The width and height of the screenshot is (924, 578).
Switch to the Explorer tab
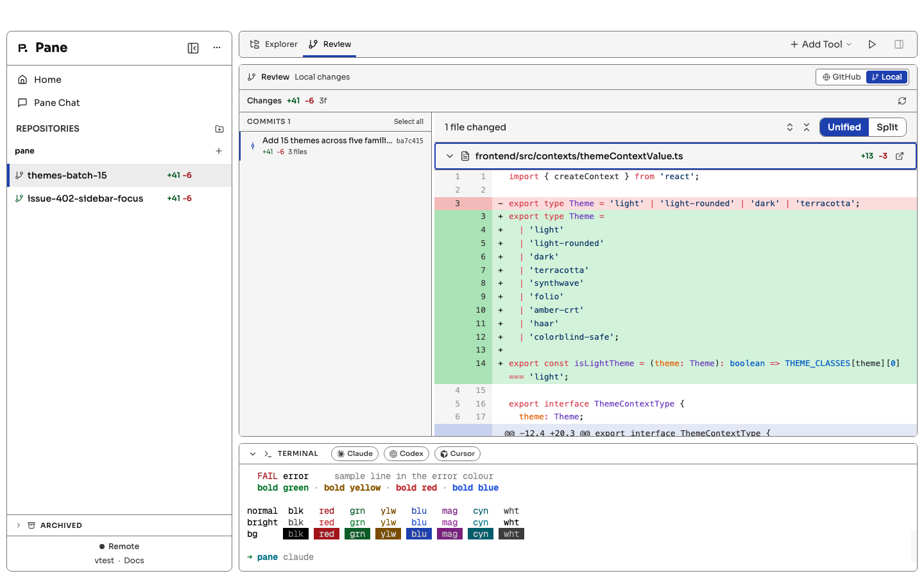click(x=274, y=44)
